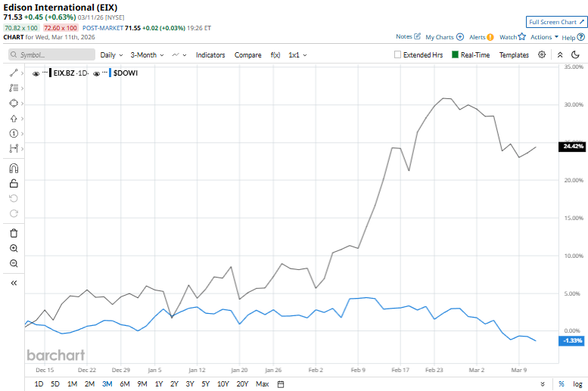Select the 5Y range button
Screen dimensions: 588x391
pos(206,384)
